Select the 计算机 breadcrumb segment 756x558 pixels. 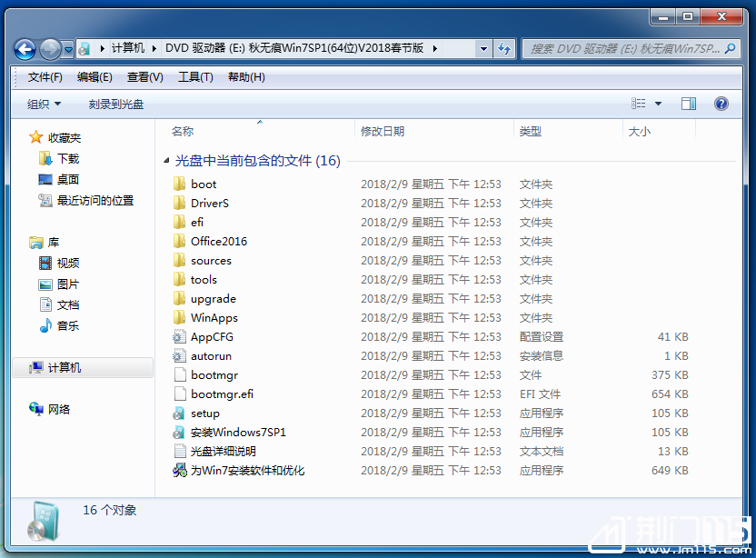[128, 48]
